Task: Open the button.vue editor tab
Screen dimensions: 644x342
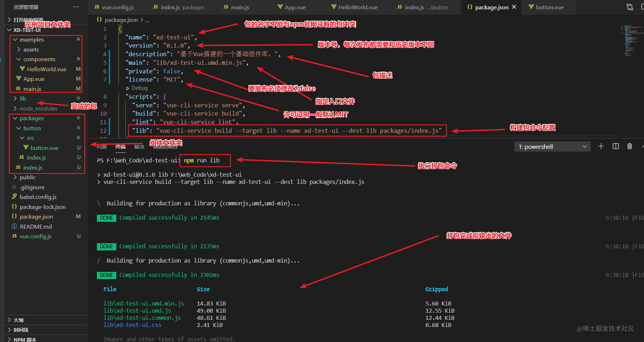Action: coord(549,7)
